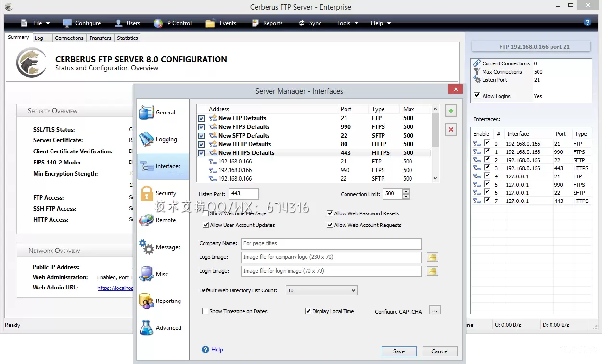Viewport: 602px width, 364px height.
Task: Open the Security settings page
Action: (x=163, y=193)
